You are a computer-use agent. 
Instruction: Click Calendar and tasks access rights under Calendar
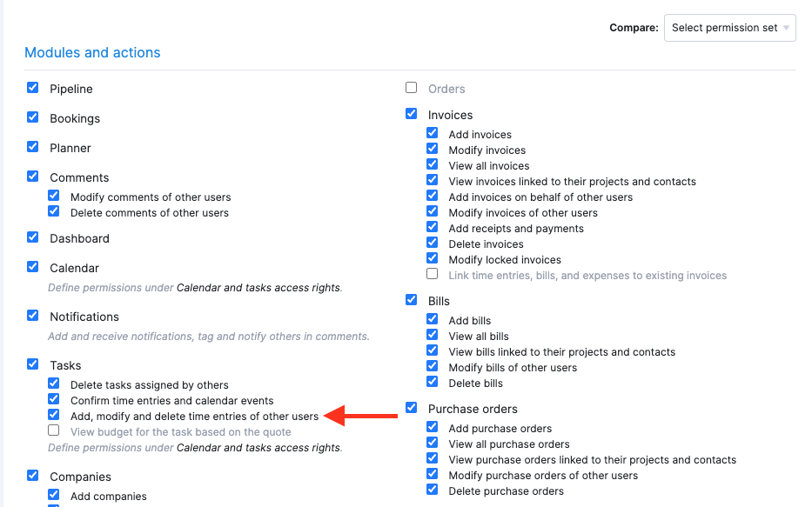[x=258, y=287]
